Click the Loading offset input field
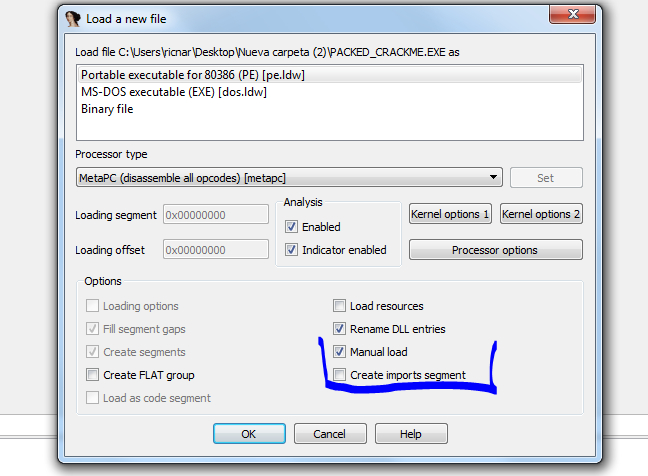 click(x=215, y=249)
